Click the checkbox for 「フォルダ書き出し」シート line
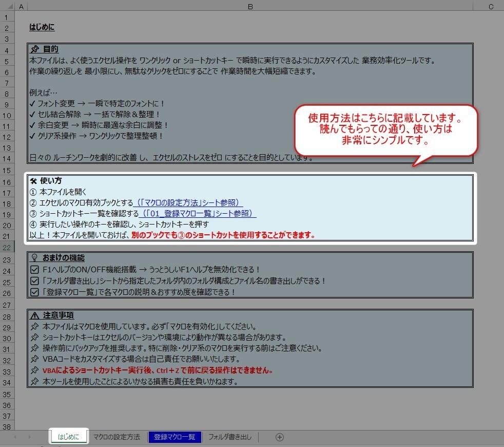Image resolution: width=504 pixels, height=447 pixels. 34,281
